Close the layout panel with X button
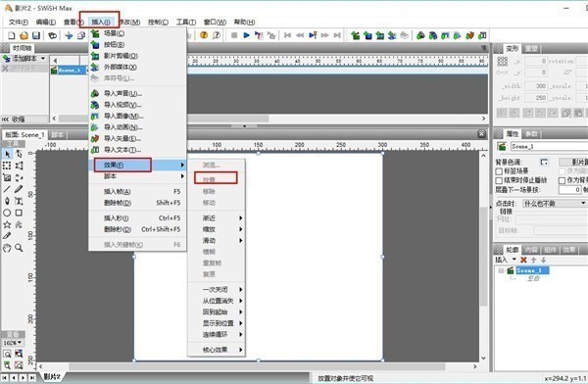588x384 pixels. pos(482,134)
